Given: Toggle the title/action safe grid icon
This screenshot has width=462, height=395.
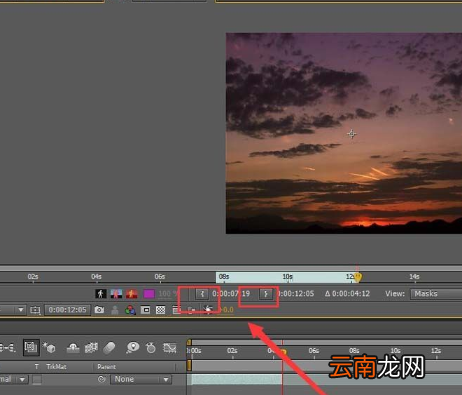Looking at the screenshot, I should click(x=35, y=310).
